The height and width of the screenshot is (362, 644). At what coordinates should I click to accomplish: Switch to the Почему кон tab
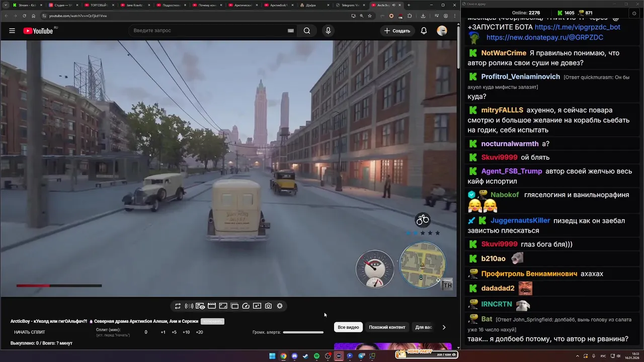[x=207, y=5]
